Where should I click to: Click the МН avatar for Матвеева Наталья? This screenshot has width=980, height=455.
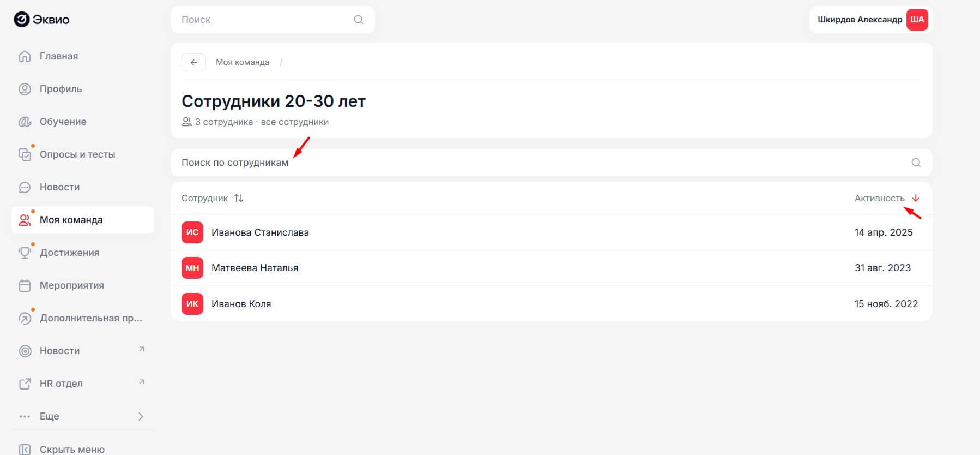coord(192,268)
